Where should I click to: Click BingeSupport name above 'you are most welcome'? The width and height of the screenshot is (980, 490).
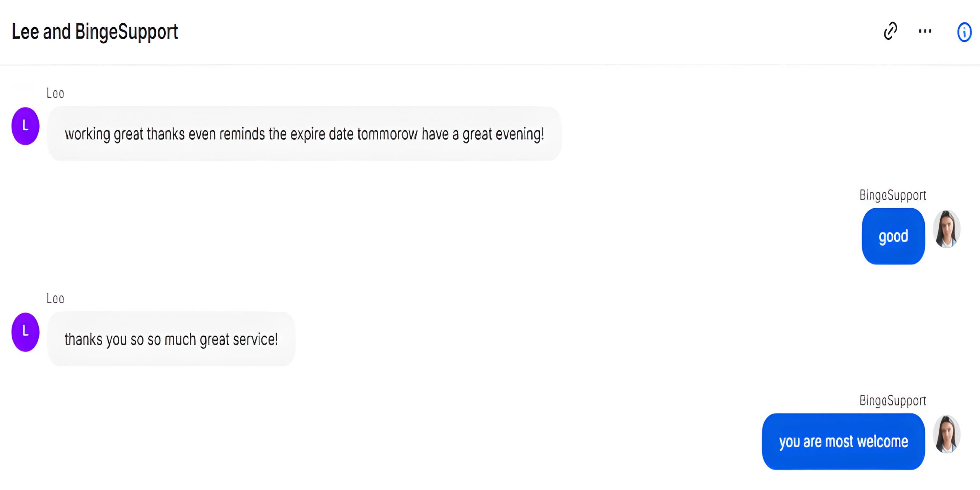coord(892,400)
